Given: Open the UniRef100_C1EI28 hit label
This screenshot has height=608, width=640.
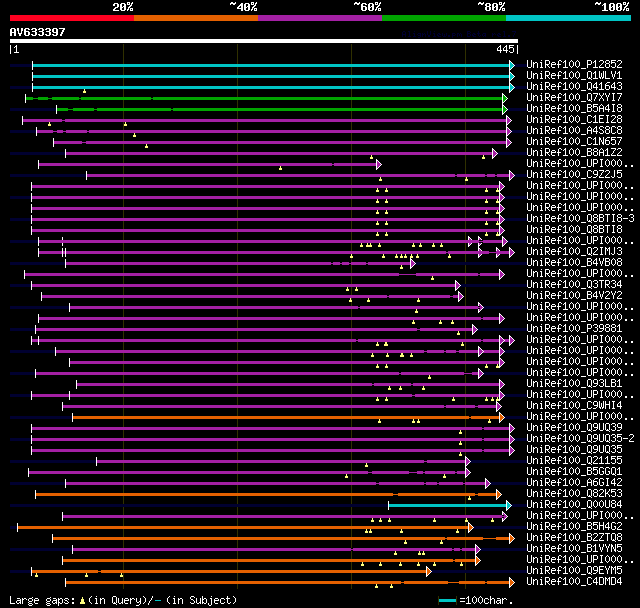Looking at the screenshot, I should [574, 120].
